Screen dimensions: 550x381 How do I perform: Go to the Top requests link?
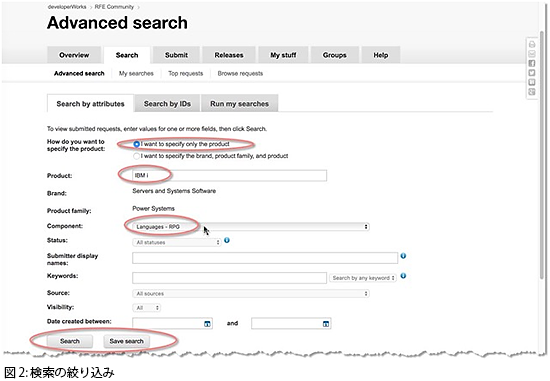click(x=186, y=73)
